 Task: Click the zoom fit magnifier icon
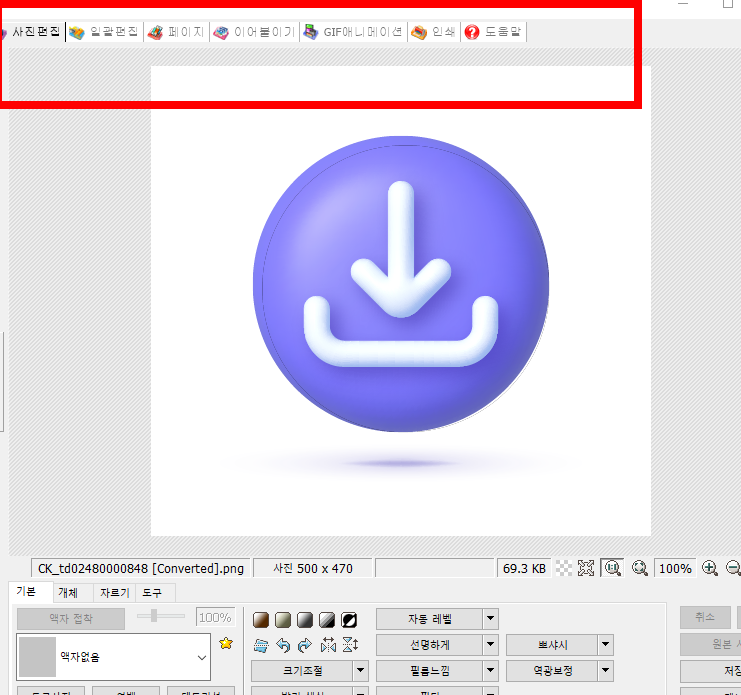pyautogui.click(x=640, y=568)
